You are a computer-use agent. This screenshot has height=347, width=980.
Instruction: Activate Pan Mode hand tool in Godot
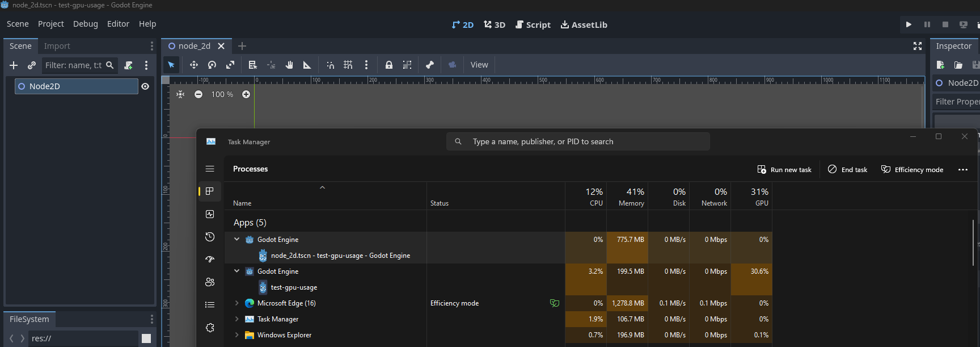click(289, 65)
